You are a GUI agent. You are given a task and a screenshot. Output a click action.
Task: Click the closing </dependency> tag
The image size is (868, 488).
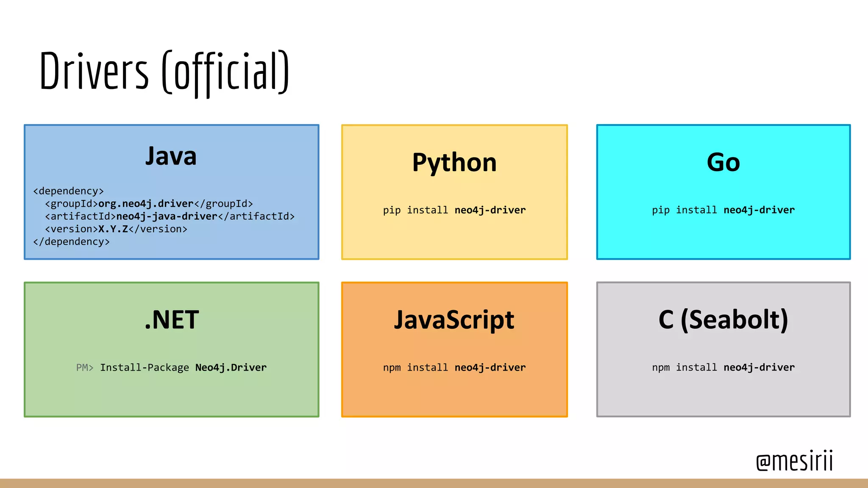tap(71, 242)
